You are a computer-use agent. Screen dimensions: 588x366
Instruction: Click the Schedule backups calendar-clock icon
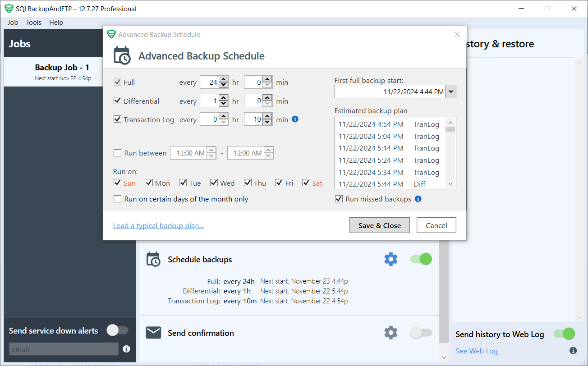(x=153, y=259)
